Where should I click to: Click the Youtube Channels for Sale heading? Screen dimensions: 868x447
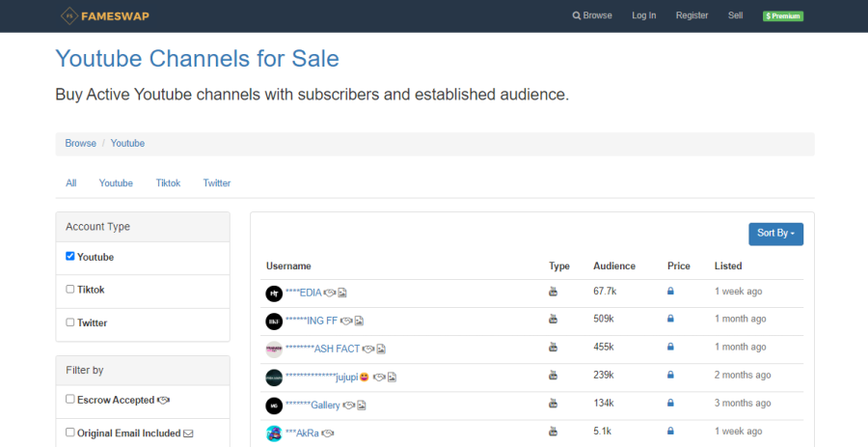pyautogui.click(x=197, y=58)
